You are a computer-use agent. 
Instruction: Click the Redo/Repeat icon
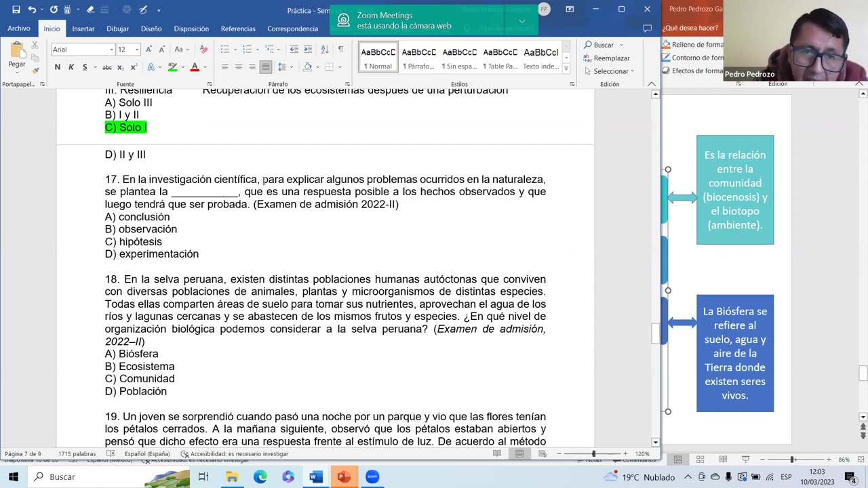click(x=54, y=10)
